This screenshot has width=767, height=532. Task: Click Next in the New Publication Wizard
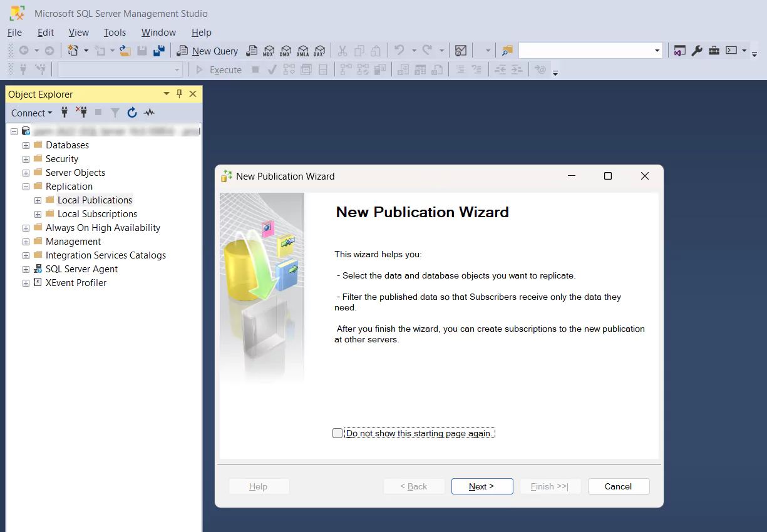coord(481,486)
